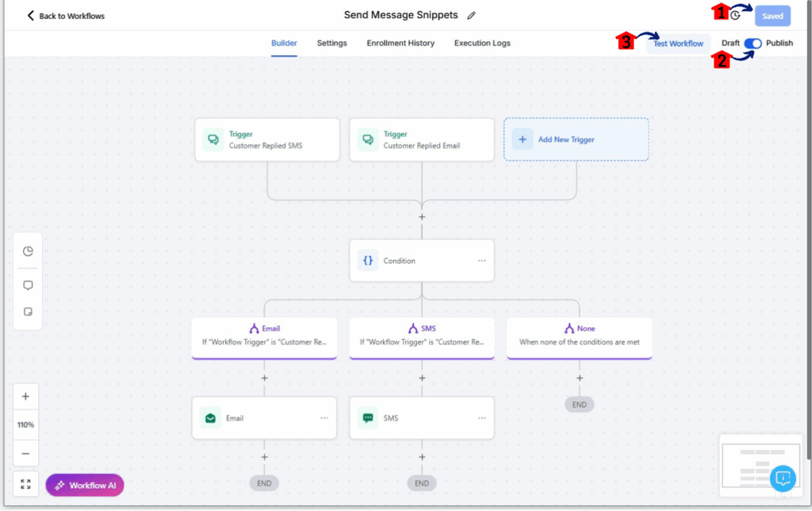Edit workflow name with pencil icon
The image size is (812, 511).
471,16
